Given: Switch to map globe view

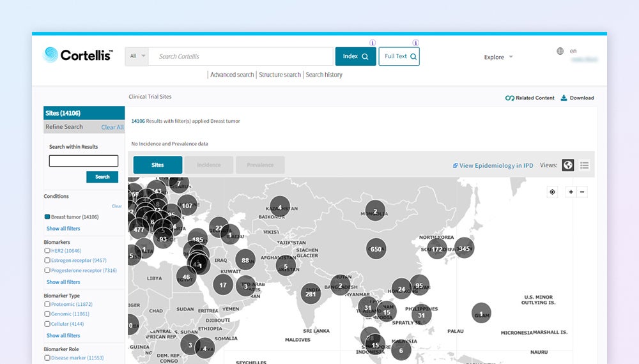Looking at the screenshot, I should point(567,165).
